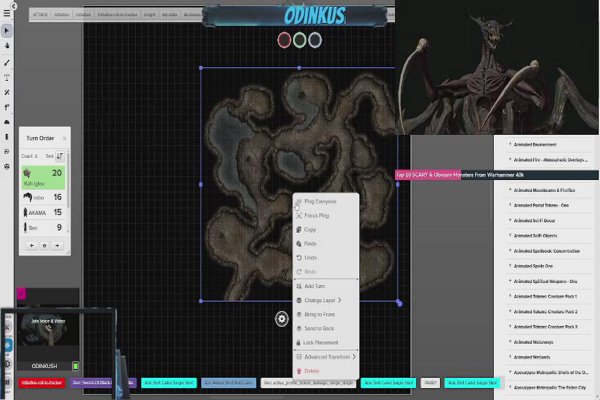Open the Fog of War cloud tool

[7, 122]
